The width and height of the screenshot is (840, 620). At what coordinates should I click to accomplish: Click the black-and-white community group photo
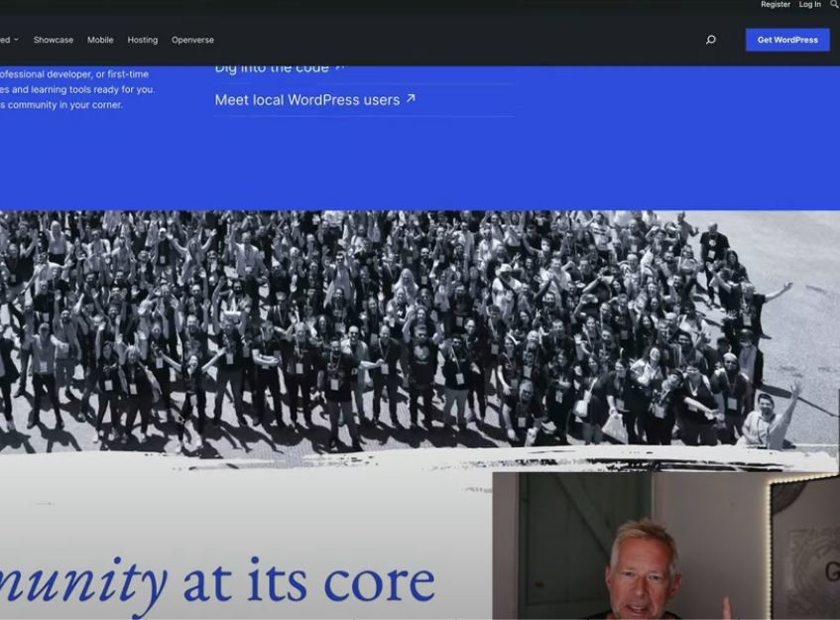click(397, 327)
